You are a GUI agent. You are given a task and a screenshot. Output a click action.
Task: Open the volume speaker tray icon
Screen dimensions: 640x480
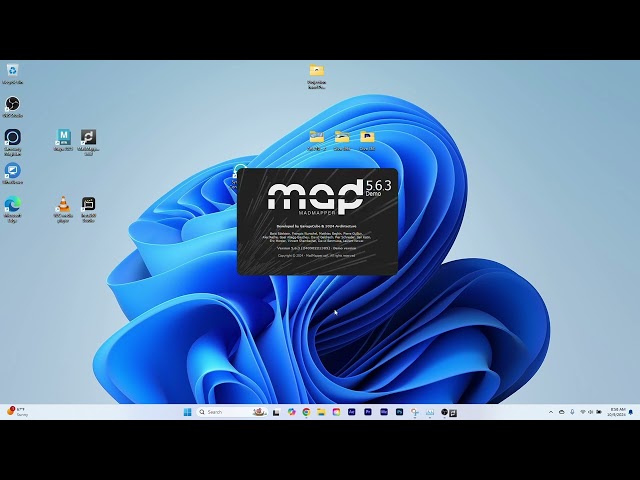[x=591, y=412]
